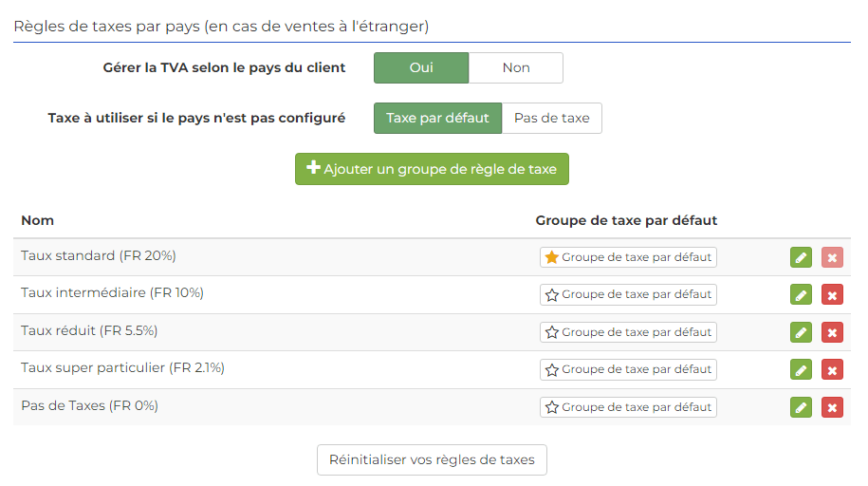Click the Règles de taxes par pays heading
This screenshot has width=868, height=486.
point(221,26)
